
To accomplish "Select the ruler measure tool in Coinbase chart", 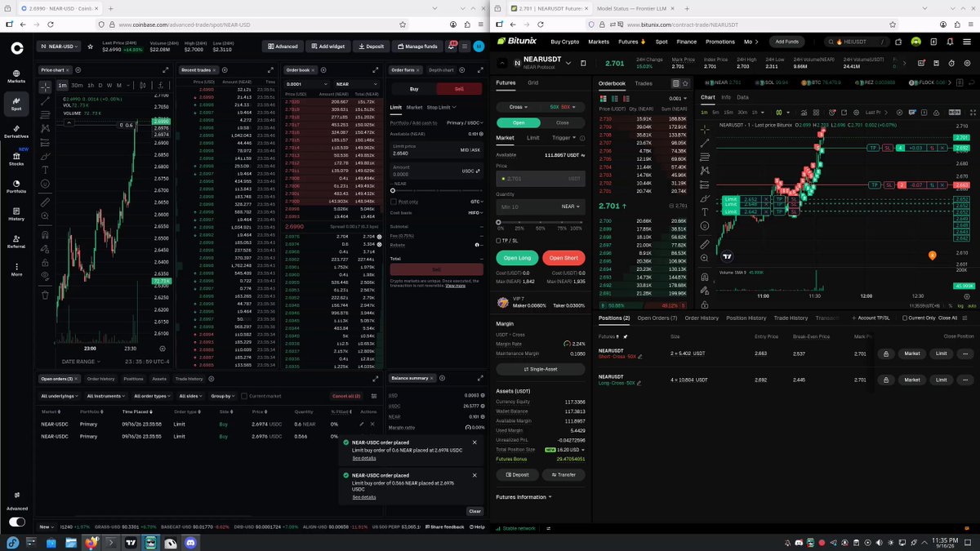I will click(x=46, y=201).
